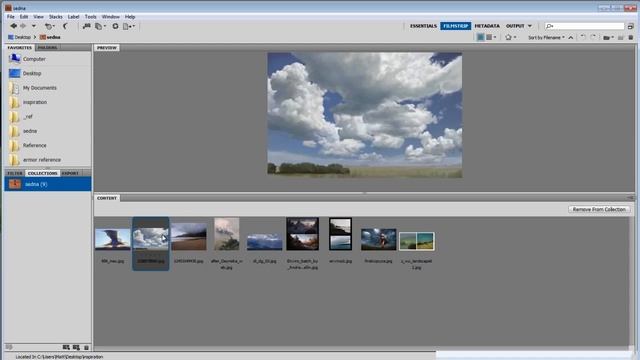Switch to the ESSENTIALS workspace
Image resolution: width=640 pixels, height=360 pixels.
[423, 26]
